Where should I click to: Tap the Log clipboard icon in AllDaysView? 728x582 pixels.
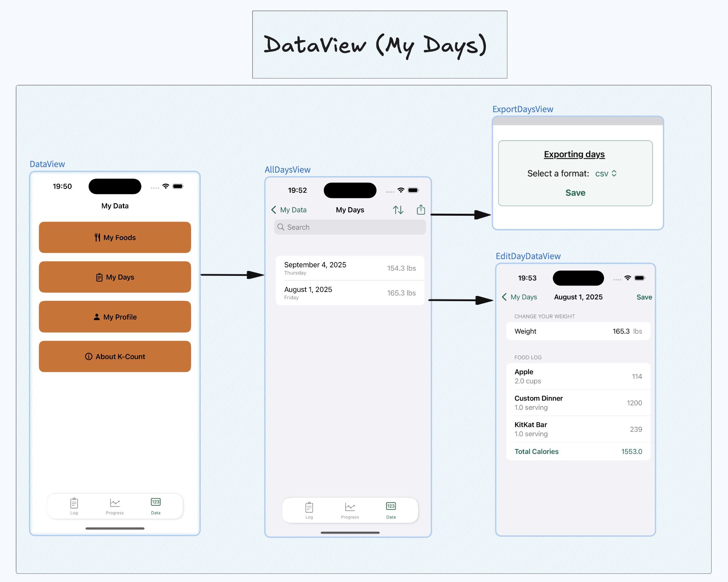click(x=309, y=508)
